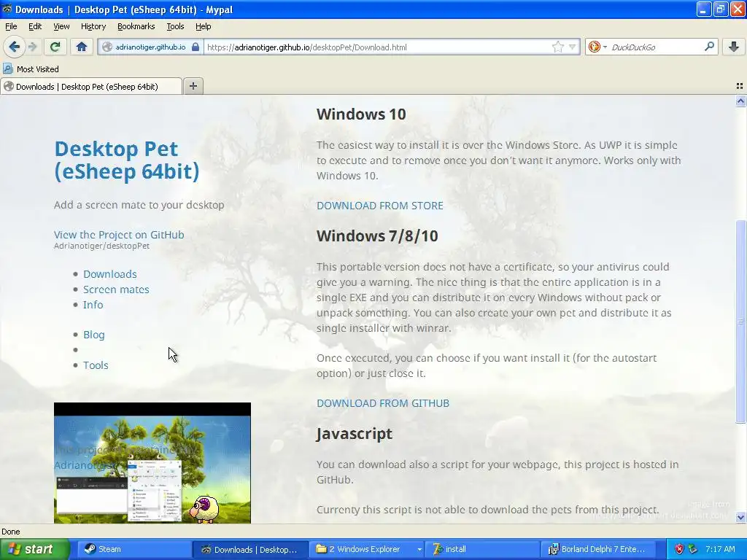Screen dimensions: 747x560
Task: Open the File menu
Action: [x=11, y=26]
